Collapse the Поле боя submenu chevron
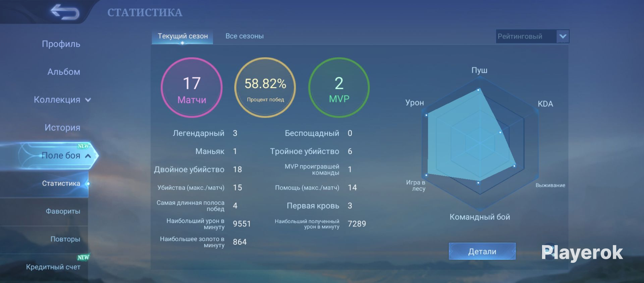The height and width of the screenshot is (283, 644). pos(88,156)
